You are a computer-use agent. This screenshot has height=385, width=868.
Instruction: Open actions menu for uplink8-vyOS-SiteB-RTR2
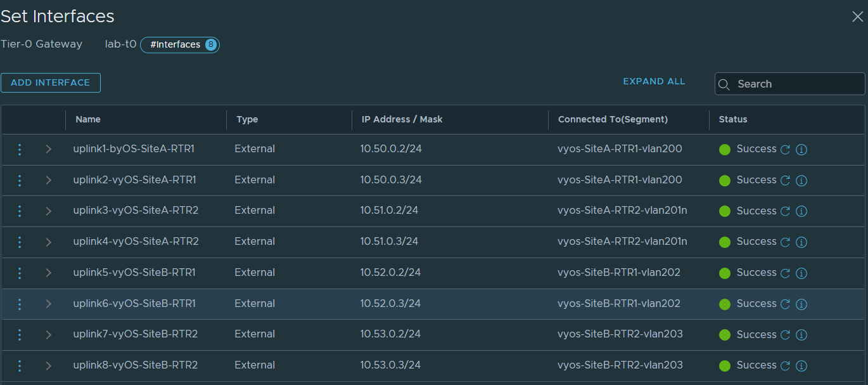coord(20,366)
